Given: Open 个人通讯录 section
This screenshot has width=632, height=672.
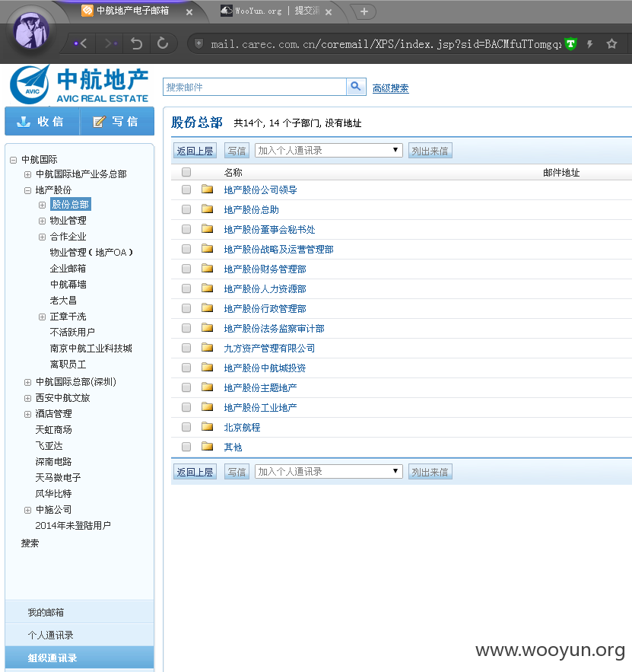Looking at the screenshot, I should (x=80, y=635).
